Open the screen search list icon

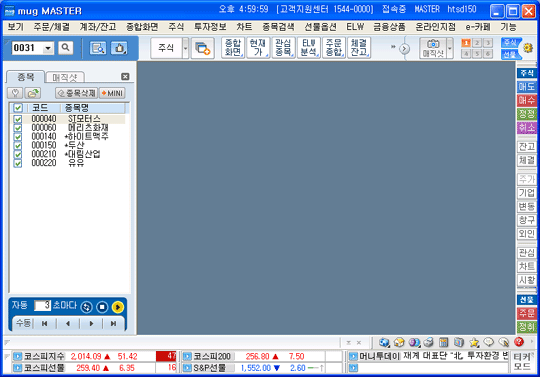(x=98, y=48)
